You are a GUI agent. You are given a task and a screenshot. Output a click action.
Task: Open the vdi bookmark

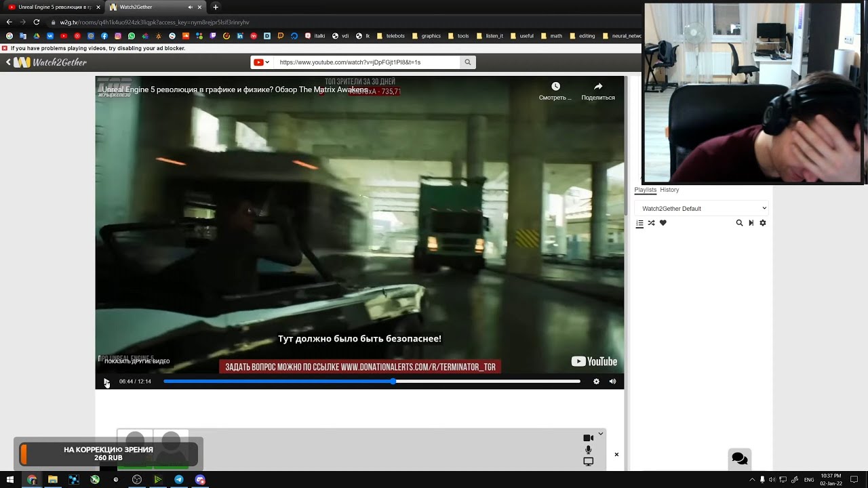pyautogui.click(x=340, y=36)
